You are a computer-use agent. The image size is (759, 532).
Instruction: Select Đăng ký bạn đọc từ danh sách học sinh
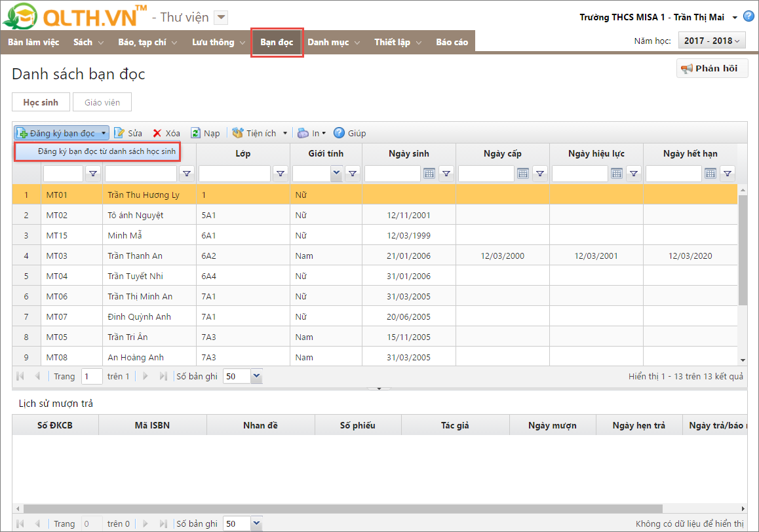coord(106,151)
